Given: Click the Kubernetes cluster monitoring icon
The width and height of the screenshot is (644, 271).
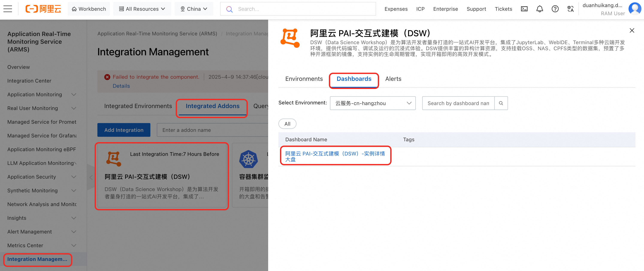Looking at the screenshot, I should pyautogui.click(x=248, y=159).
